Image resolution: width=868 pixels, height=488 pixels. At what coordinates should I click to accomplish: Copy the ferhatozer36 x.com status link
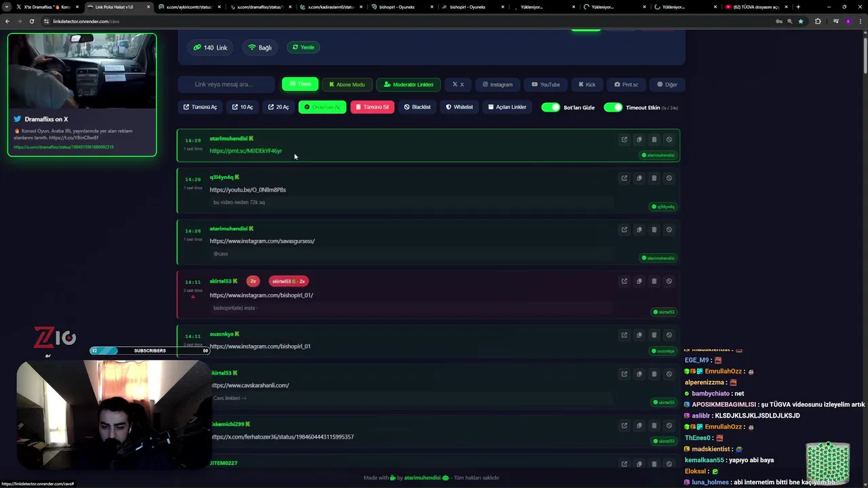click(x=639, y=426)
